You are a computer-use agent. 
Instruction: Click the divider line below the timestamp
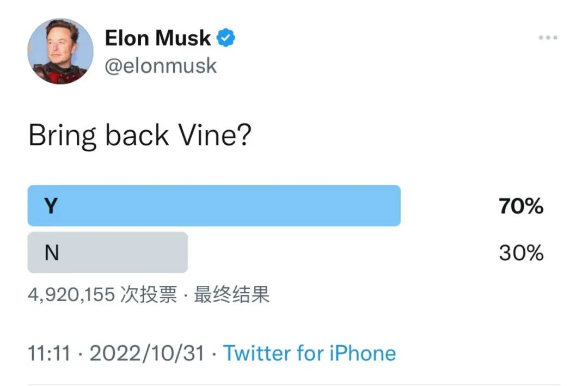tap(294, 384)
